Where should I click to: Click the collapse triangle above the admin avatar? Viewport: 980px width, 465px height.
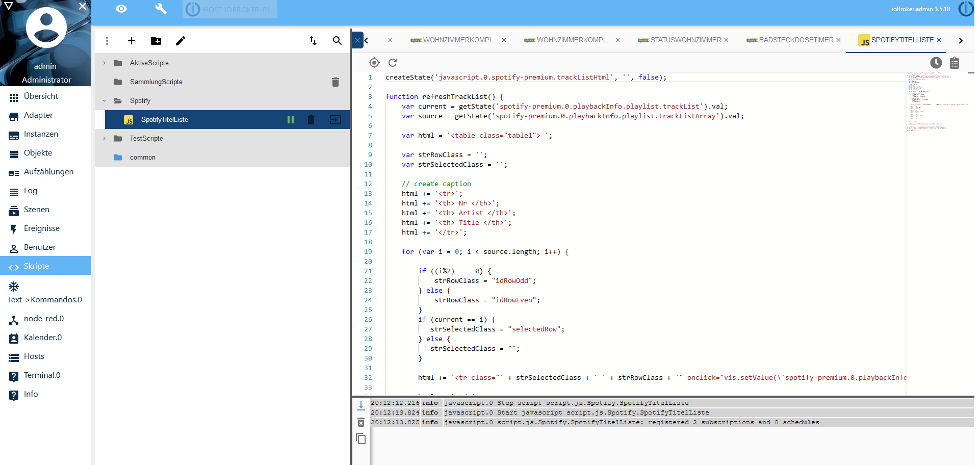point(9,6)
